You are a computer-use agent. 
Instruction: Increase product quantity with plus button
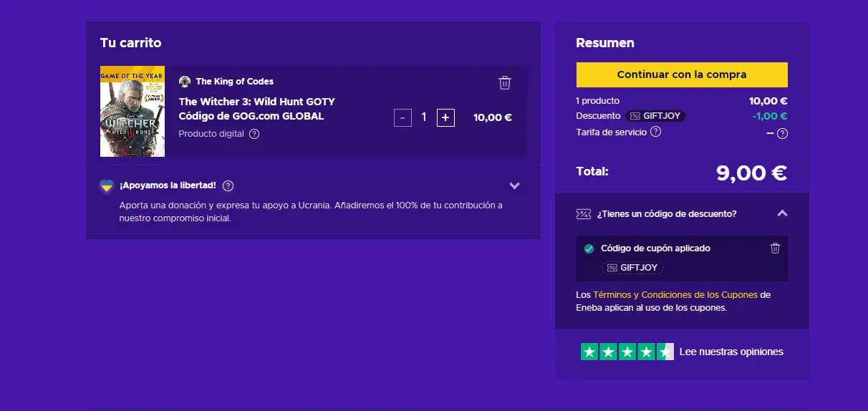click(445, 117)
